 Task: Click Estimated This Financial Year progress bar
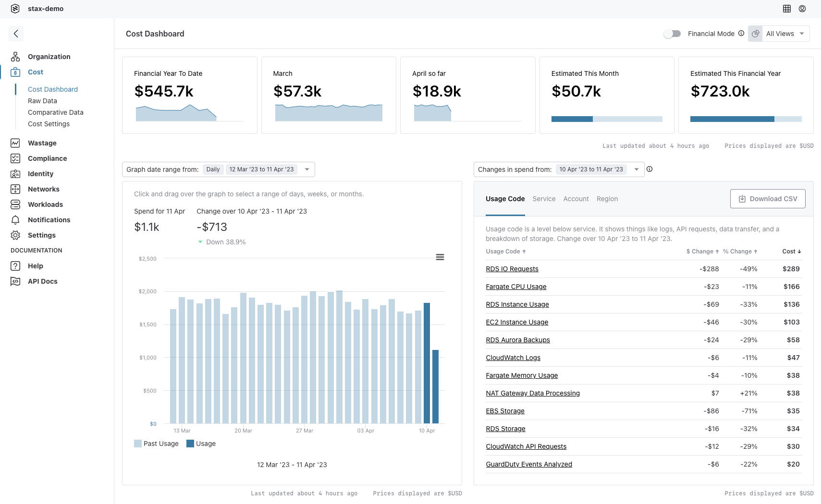tap(746, 119)
